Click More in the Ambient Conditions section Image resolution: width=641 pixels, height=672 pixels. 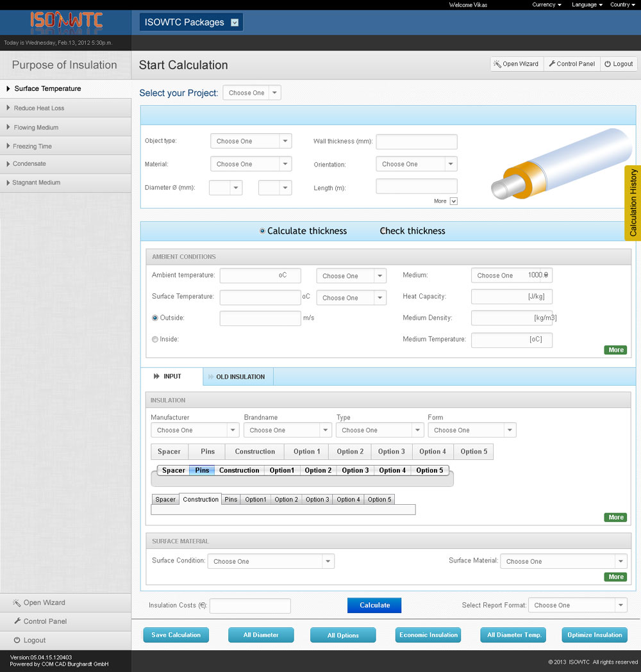616,350
